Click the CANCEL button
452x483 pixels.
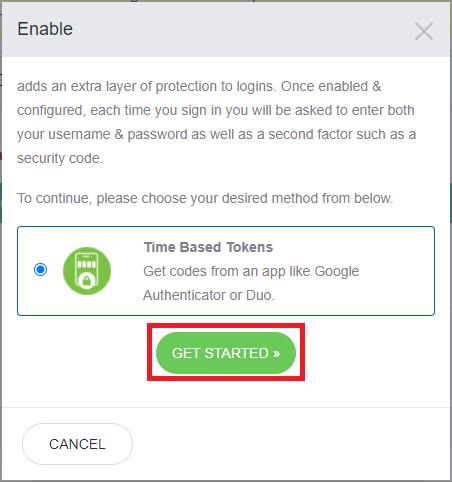tap(77, 444)
